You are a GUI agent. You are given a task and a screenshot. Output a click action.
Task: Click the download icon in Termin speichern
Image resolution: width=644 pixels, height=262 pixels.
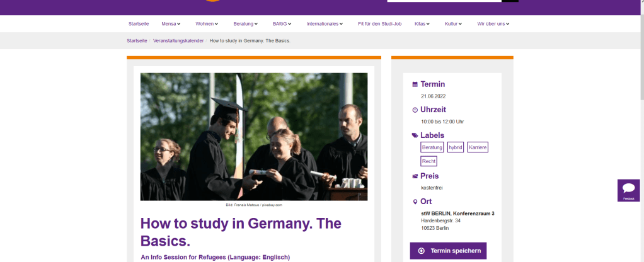421,251
